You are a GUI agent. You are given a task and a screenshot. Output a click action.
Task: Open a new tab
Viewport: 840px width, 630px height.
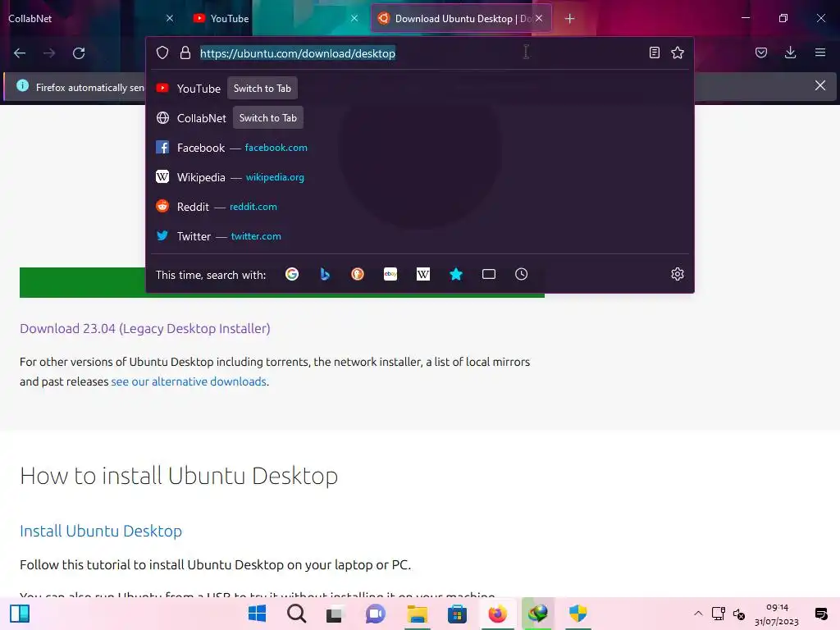click(569, 19)
